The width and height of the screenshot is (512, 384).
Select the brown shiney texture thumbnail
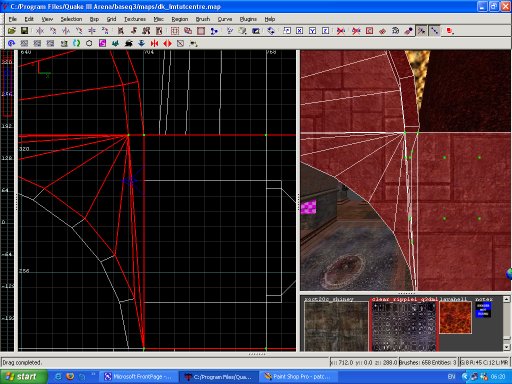(x=336, y=326)
